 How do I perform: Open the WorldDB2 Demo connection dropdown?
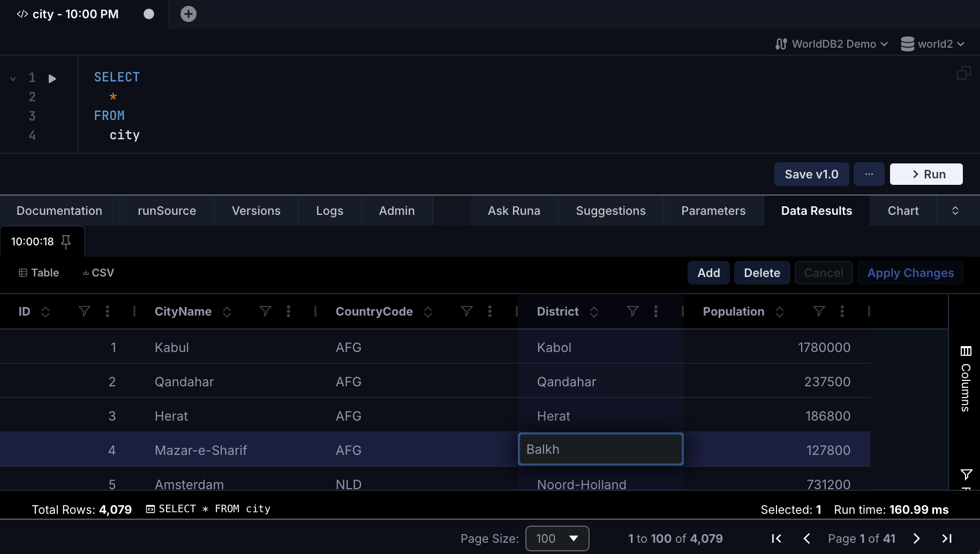click(x=832, y=44)
